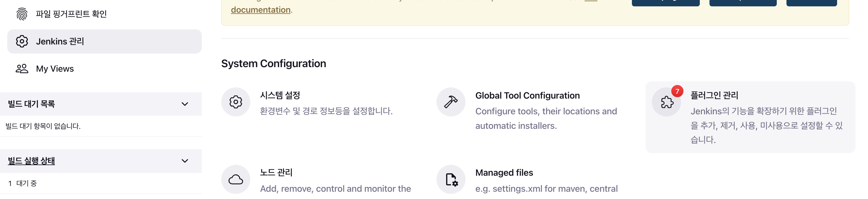This screenshot has height=199, width=868.
Task: Open 플러그인 관리 title
Action: click(714, 95)
